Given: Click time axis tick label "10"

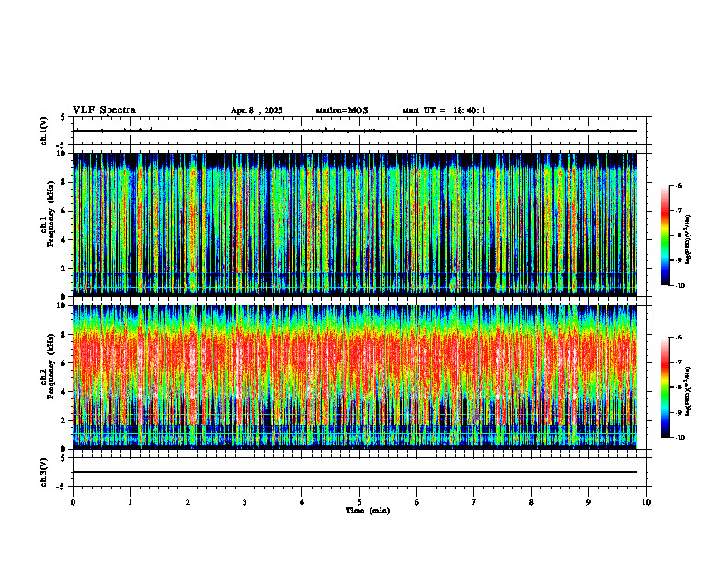Looking at the screenshot, I should pos(646,502).
